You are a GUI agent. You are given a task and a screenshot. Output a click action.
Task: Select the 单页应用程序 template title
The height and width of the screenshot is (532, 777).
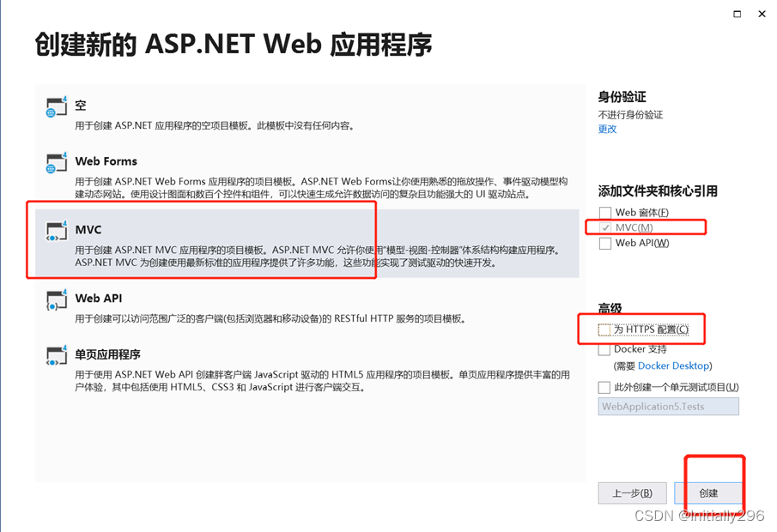click(107, 354)
